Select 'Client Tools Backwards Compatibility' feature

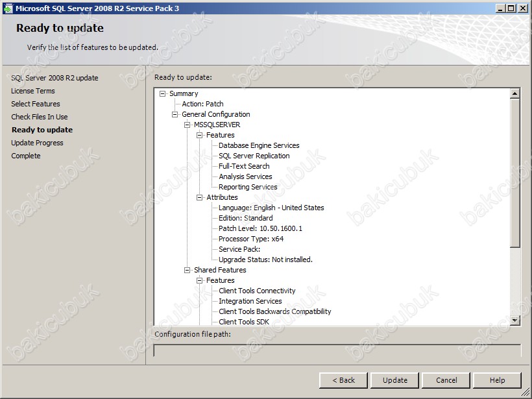click(x=275, y=311)
